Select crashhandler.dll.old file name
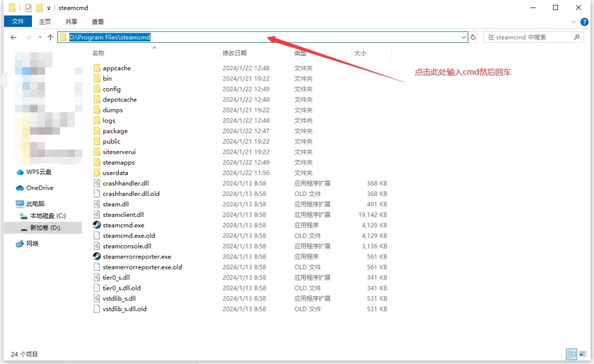Screen dimensions: 594x364 [x=131, y=194]
